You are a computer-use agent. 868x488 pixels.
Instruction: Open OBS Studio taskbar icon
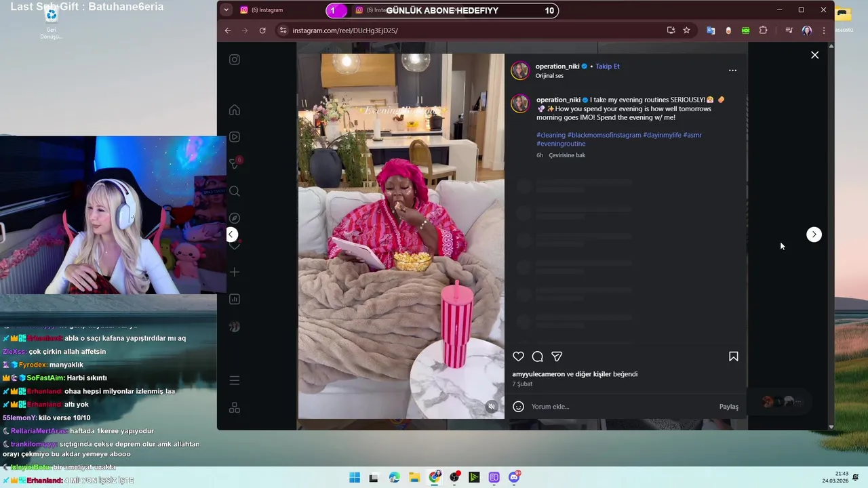[454, 477]
